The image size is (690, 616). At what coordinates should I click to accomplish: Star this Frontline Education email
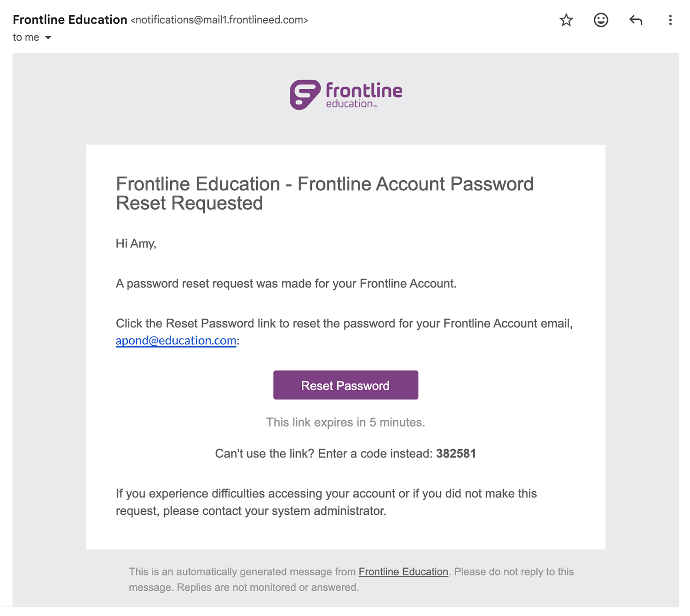566,20
